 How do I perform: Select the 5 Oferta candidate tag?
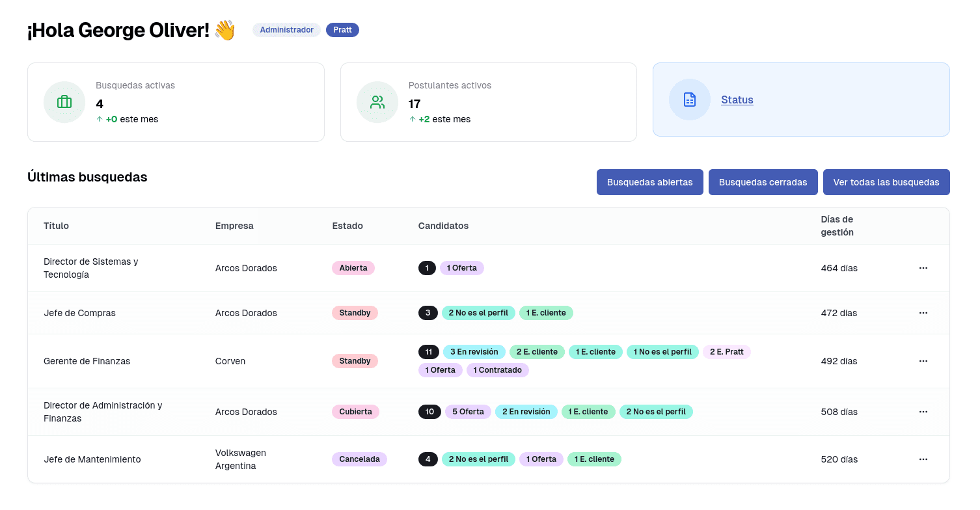coord(468,412)
